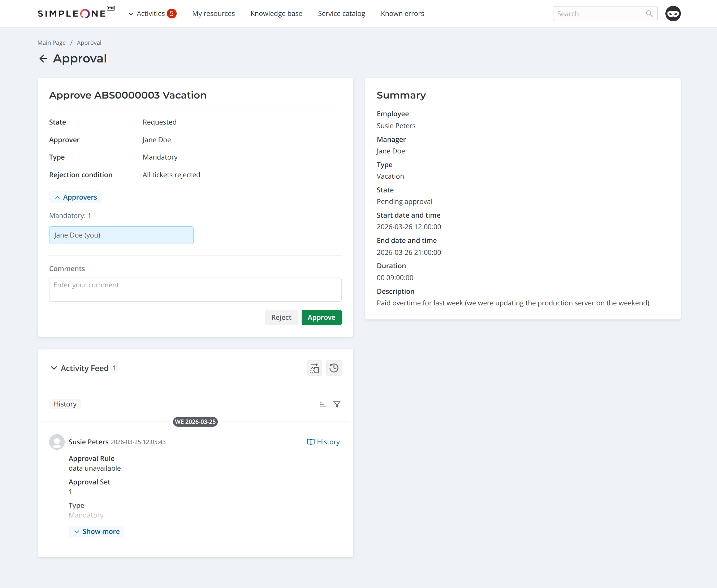Click Employee name Susie Peters in Summary
Viewport: 717px width, 588px height.
tap(396, 126)
